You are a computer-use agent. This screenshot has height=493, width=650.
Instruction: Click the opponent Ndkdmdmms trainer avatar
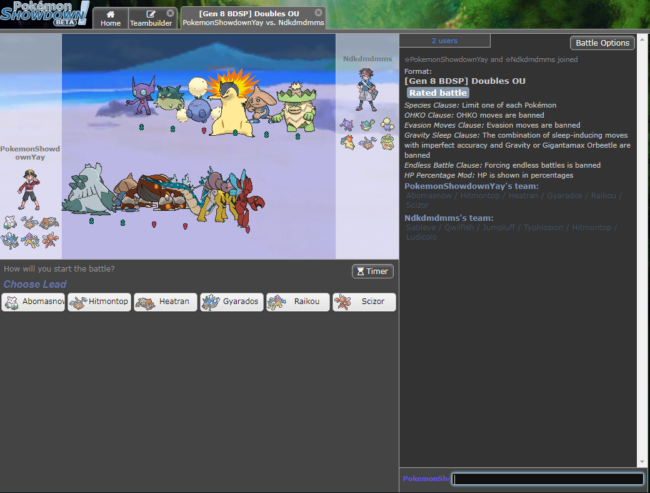(x=365, y=90)
